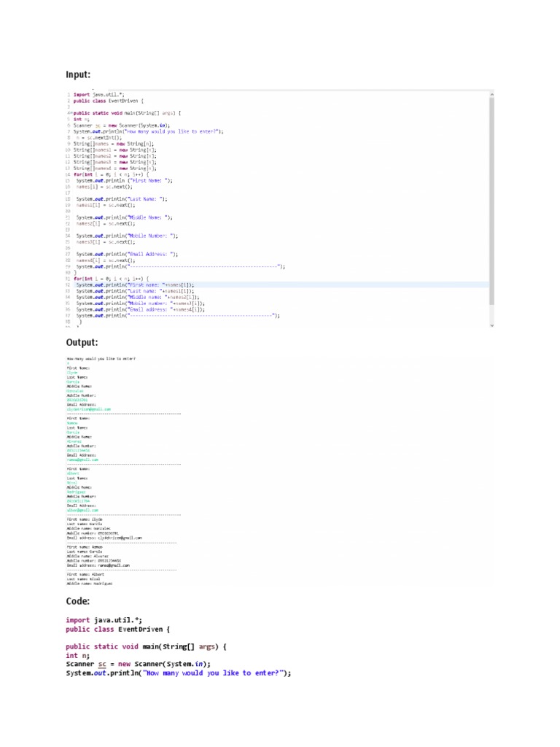Viewport: 560px width, 747px height.
Task: Click green clydetrice@gmail.com console input
Action: 88,409
